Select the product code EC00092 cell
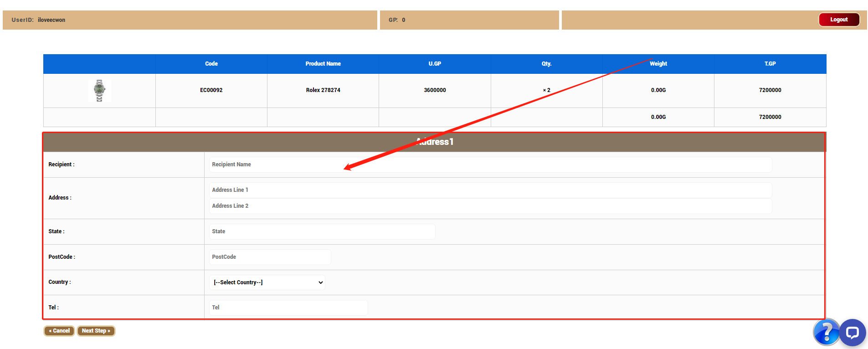 [x=211, y=90]
